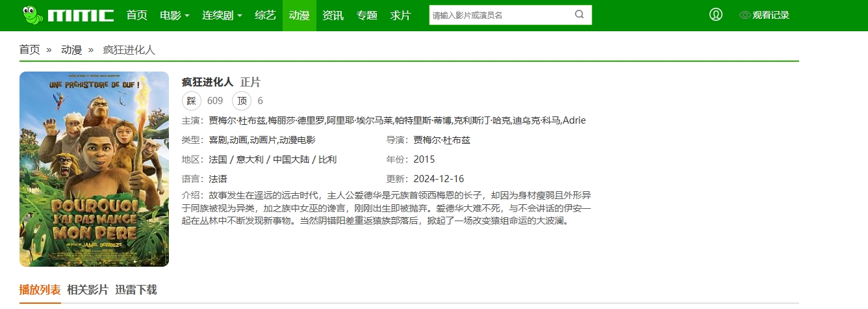Click region 法国
Image resolution: width=868 pixels, height=309 pixels.
coord(218,159)
